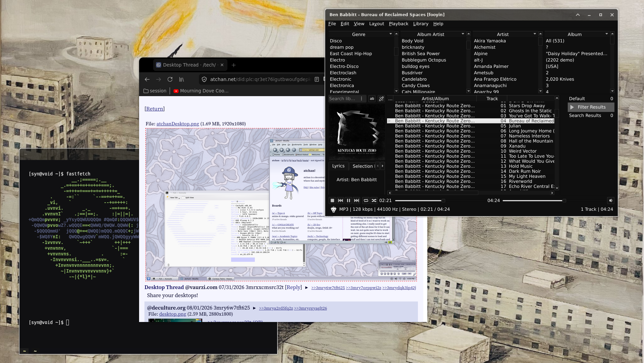Click the wand icon beside library search
Image resolution: width=644 pixels, height=363 pixels.
[381, 99]
